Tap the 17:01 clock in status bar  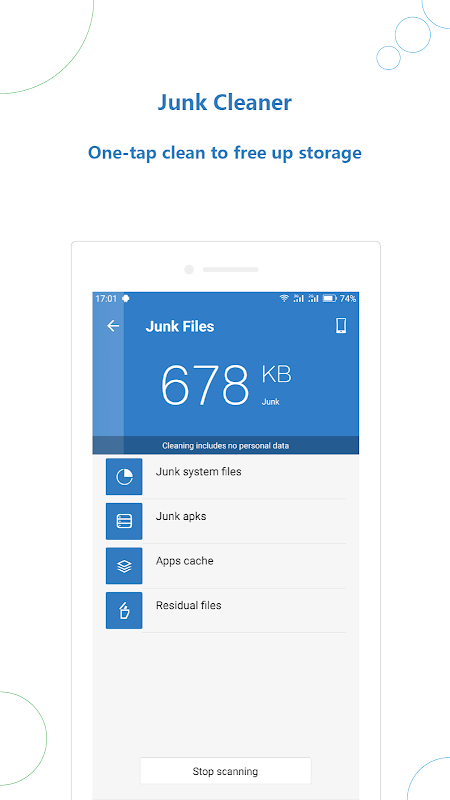[x=106, y=298]
